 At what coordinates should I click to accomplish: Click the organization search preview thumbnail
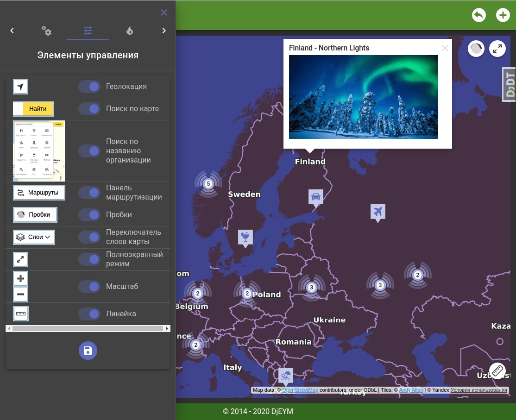pos(39,151)
